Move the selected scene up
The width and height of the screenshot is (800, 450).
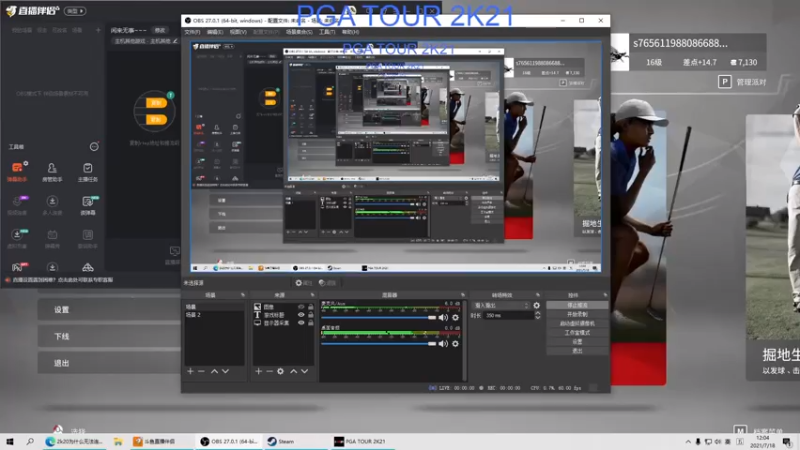214,371
